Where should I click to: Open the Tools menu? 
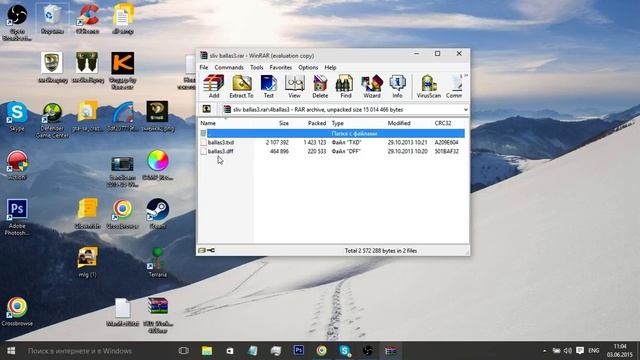[257, 67]
